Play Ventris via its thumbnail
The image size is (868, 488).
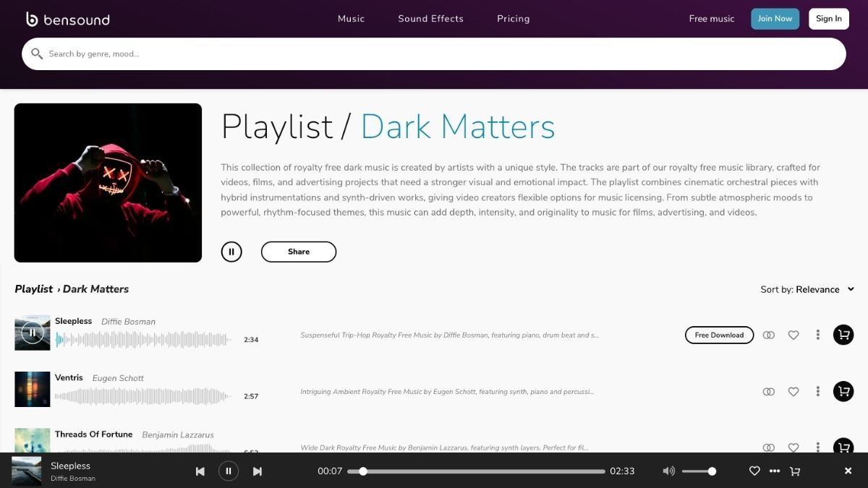33,389
